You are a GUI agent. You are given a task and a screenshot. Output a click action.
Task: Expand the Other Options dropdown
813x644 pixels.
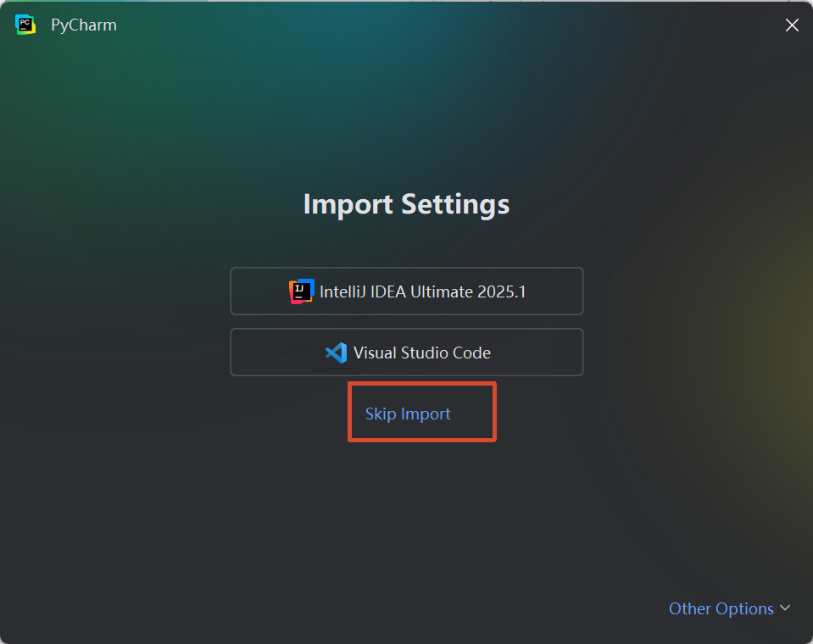tap(730, 608)
